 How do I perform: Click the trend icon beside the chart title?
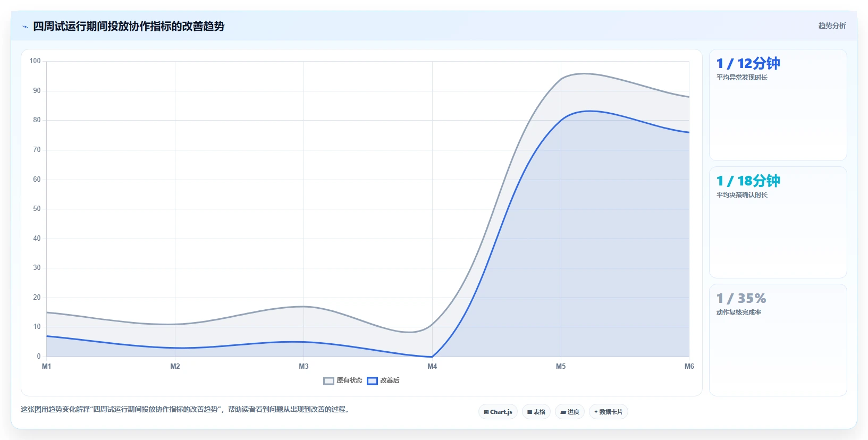[x=25, y=27]
